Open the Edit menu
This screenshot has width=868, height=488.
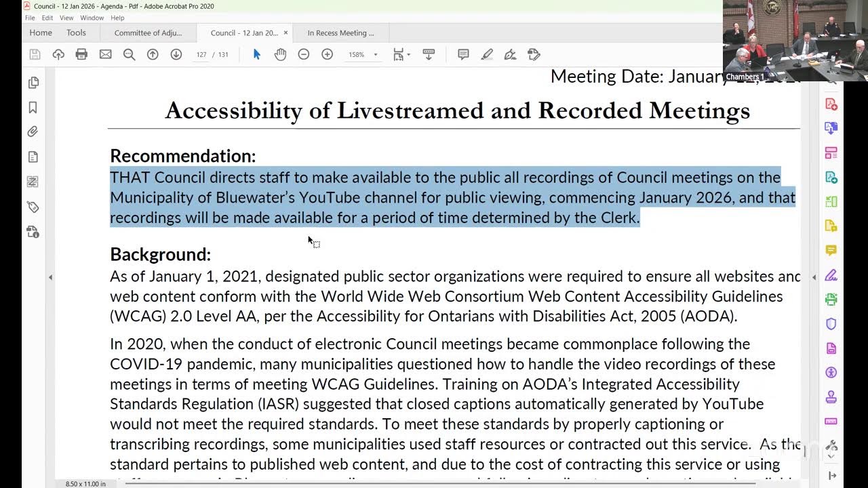pos(47,18)
